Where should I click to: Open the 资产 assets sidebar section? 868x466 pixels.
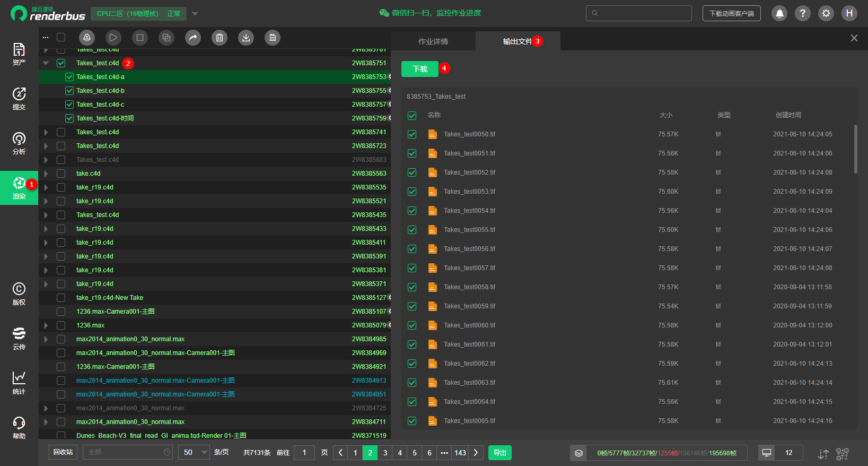point(19,54)
